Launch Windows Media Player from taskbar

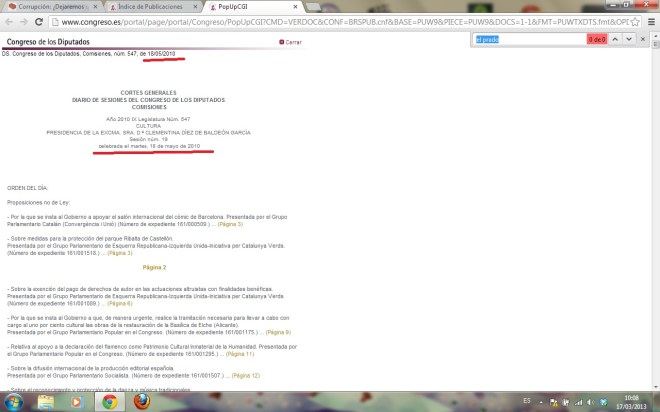[77, 401]
